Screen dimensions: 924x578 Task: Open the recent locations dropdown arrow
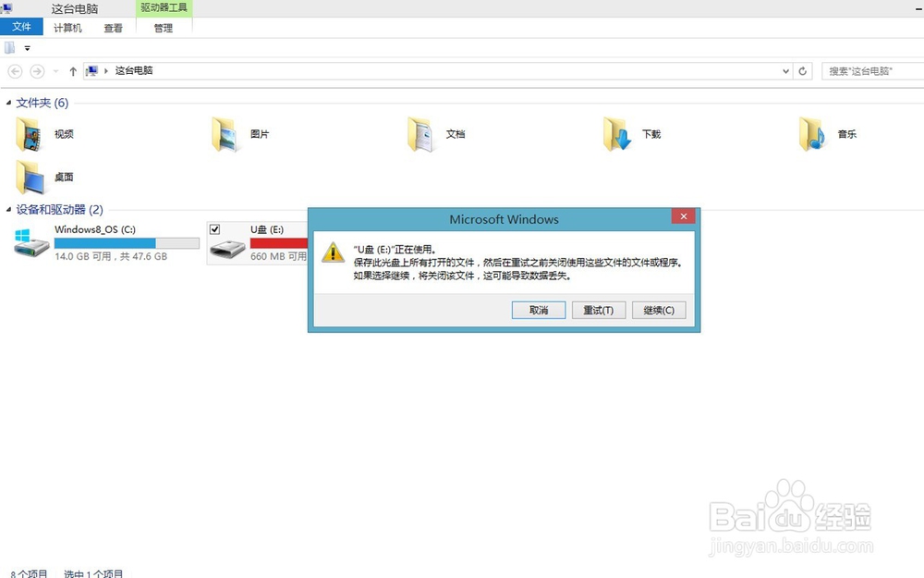click(55, 71)
